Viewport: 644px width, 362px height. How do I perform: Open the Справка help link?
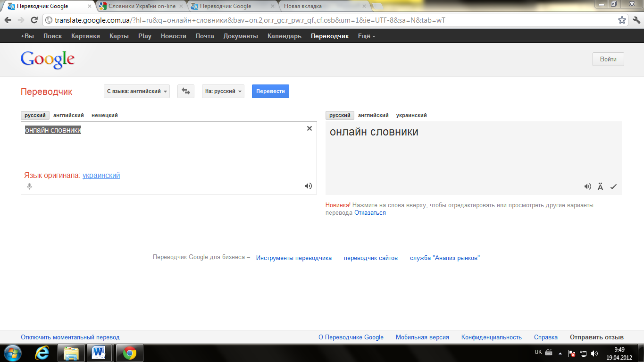click(546, 337)
